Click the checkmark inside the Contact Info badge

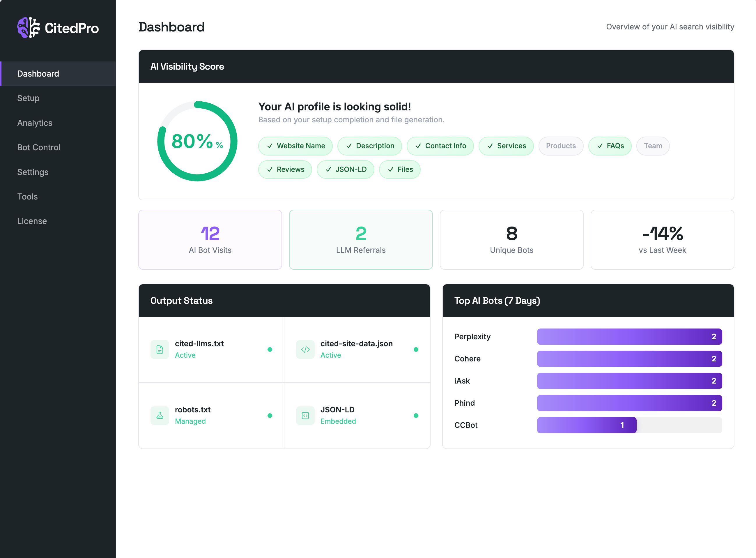(x=418, y=146)
